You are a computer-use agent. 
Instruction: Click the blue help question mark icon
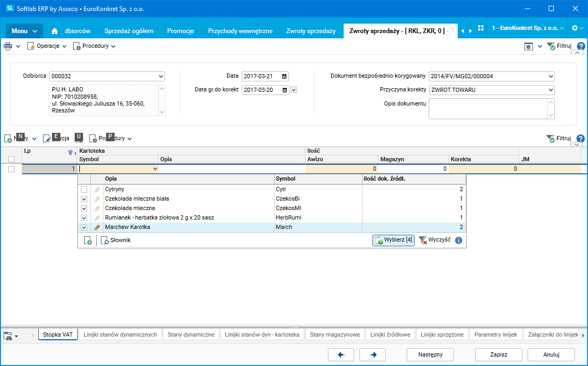point(581,46)
